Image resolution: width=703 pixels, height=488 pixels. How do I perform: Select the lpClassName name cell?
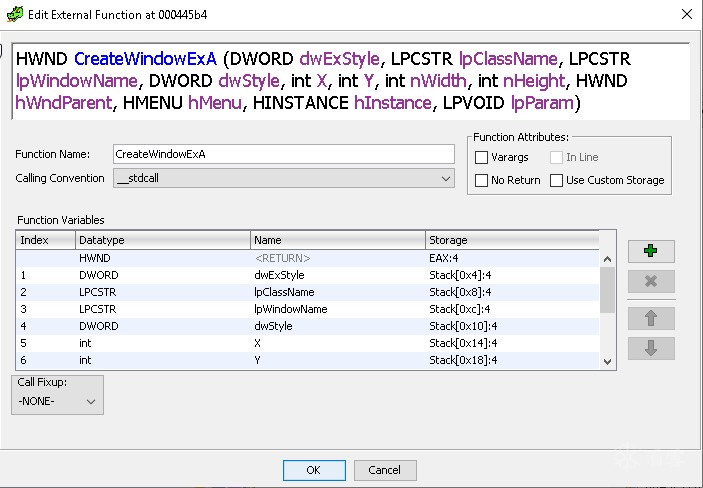coord(338,292)
